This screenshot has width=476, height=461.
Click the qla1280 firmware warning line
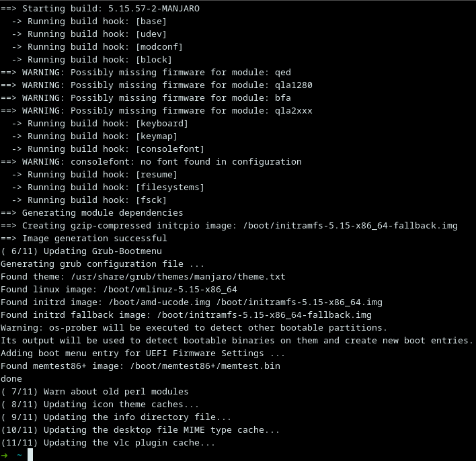click(x=157, y=85)
